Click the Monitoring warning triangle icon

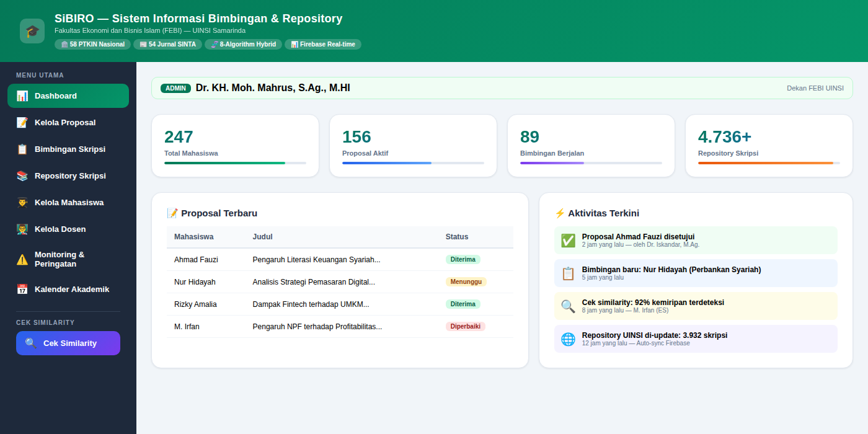22,260
